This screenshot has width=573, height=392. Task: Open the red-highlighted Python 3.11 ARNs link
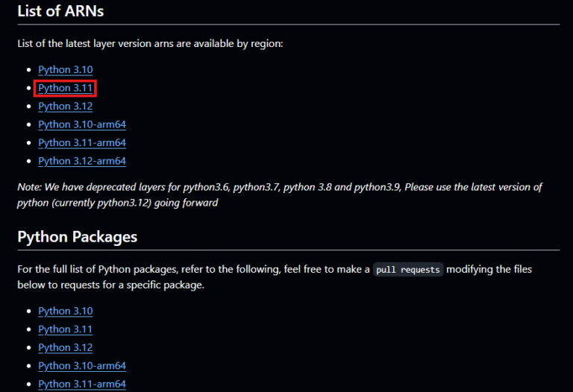pos(66,88)
